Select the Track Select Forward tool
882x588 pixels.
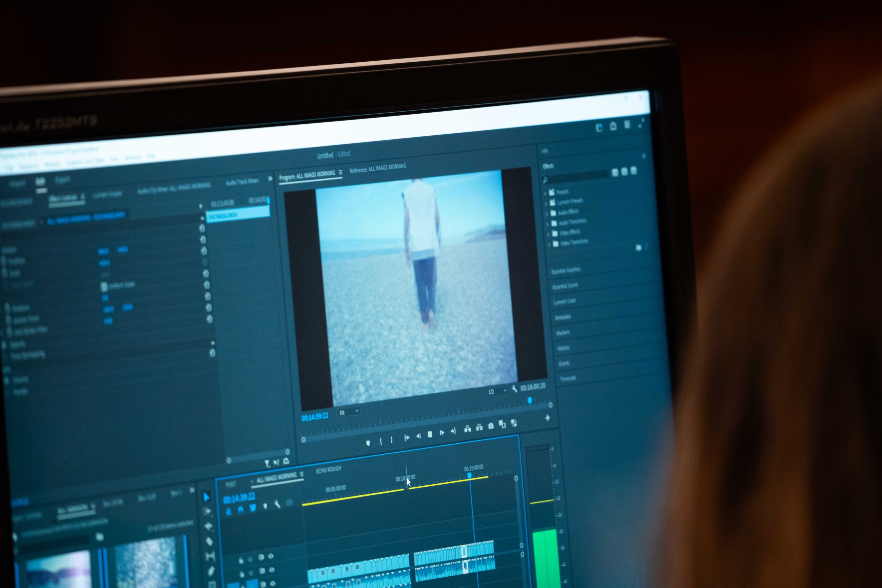pos(207,512)
